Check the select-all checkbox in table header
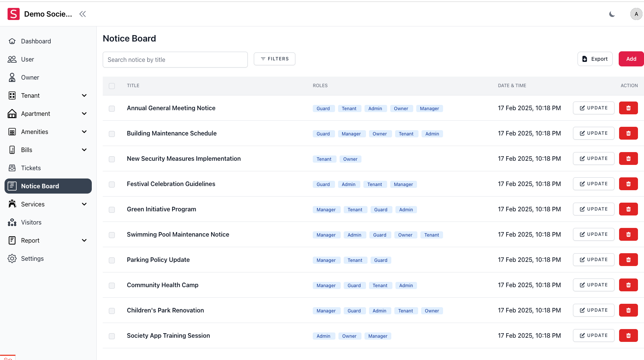The height and width of the screenshot is (360, 644). (112, 86)
